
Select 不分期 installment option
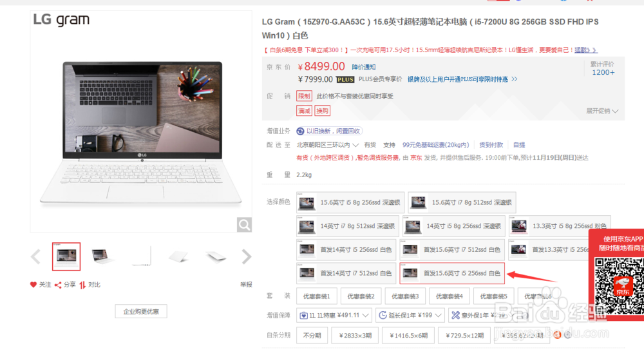click(x=312, y=335)
